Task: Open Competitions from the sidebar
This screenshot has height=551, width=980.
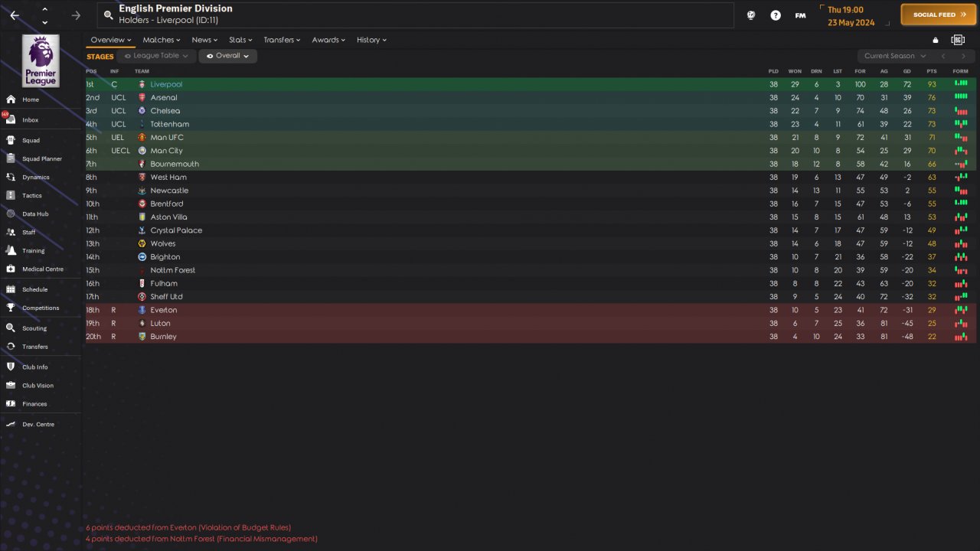Action: pyautogui.click(x=41, y=308)
